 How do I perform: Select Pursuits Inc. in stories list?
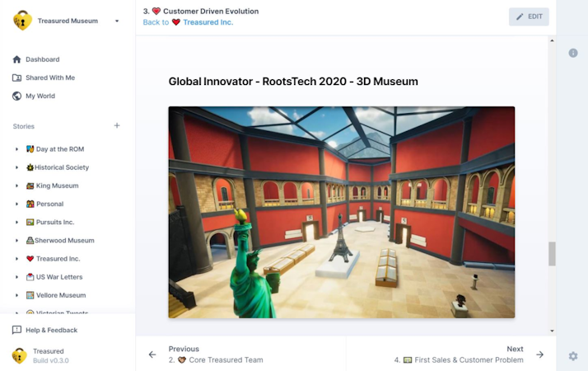pos(55,223)
